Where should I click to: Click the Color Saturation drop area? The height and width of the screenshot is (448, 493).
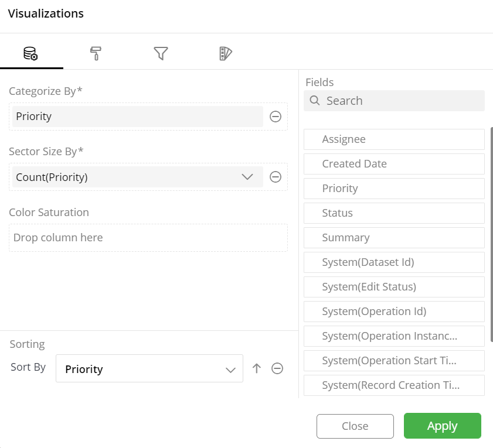tap(148, 238)
